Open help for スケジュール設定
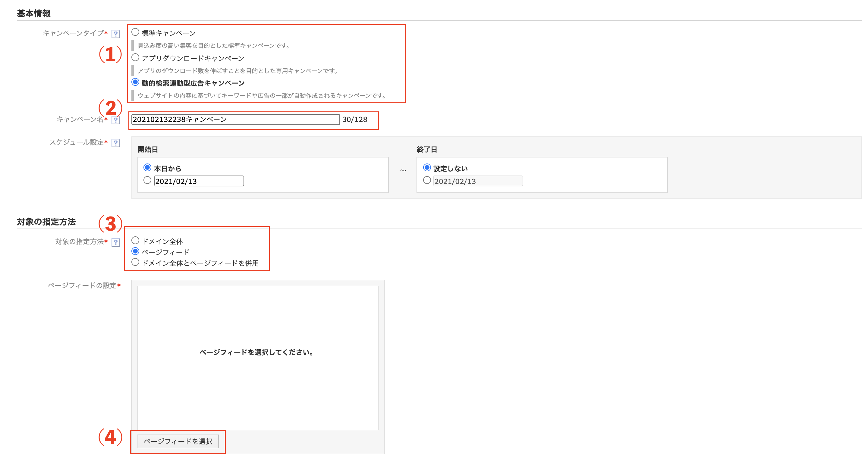Viewport: 868px width, 473px height. click(x=116, y=143)
